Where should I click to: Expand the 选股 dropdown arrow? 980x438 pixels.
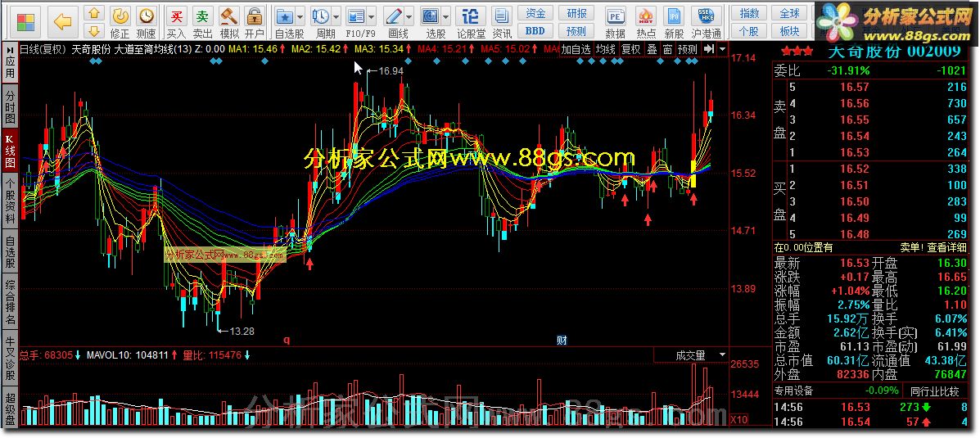click(446, 16)
